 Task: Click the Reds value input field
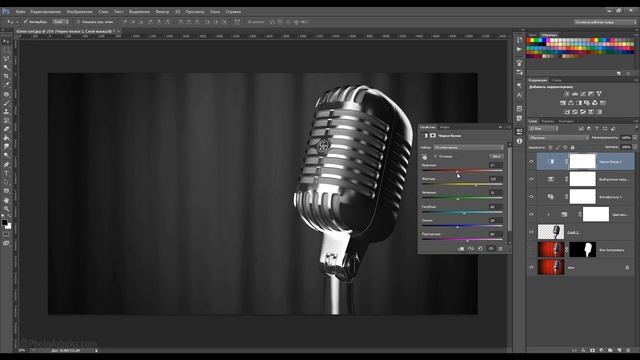point(496,165)
